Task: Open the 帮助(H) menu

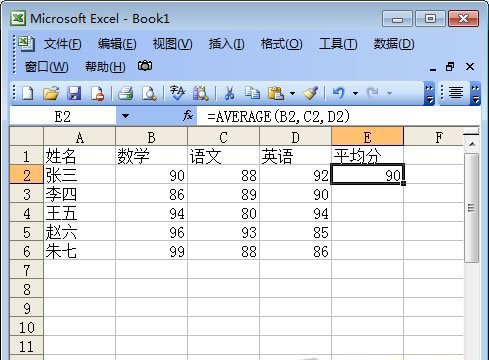Action: [105, 67]
